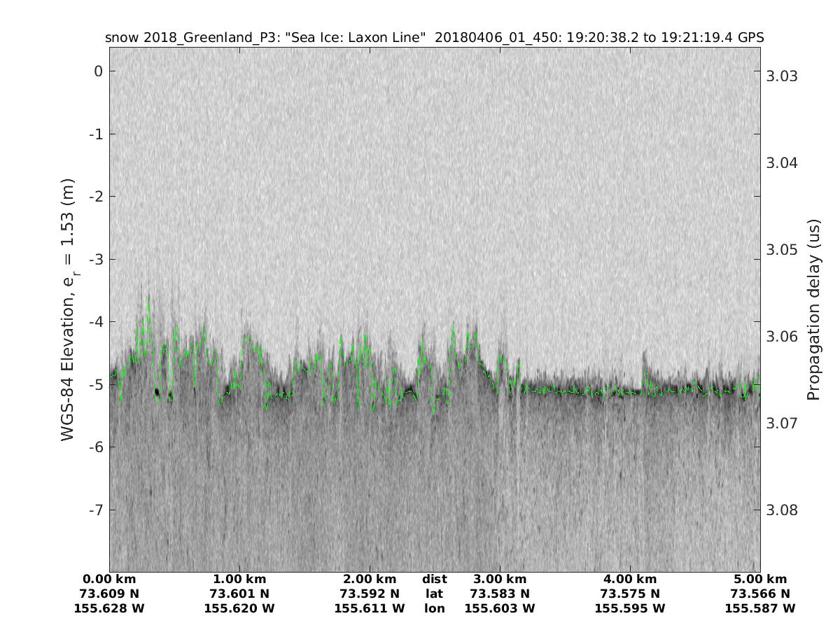Click the -7 elevation tick label
Viewport: 840px width, 630px height.
[x=96, y=510]
